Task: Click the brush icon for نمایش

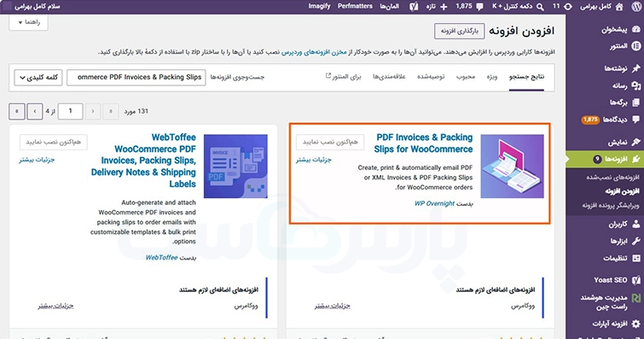Action: pos(636,142)
